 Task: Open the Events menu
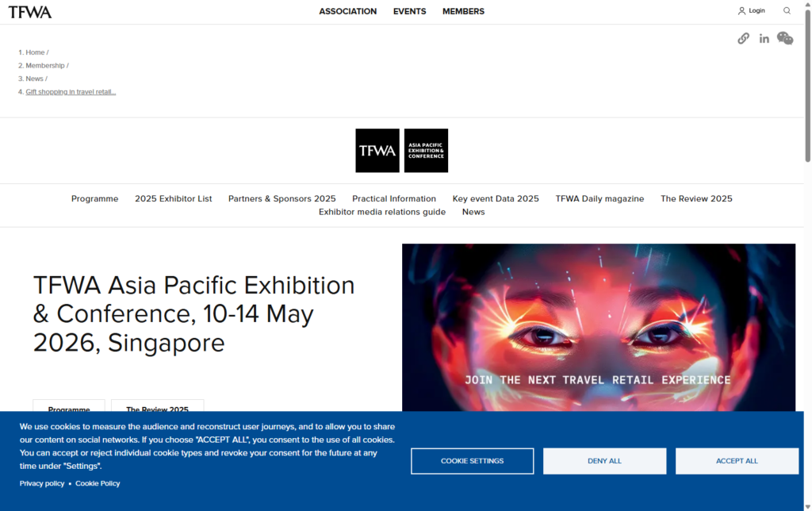coord(409,11)
